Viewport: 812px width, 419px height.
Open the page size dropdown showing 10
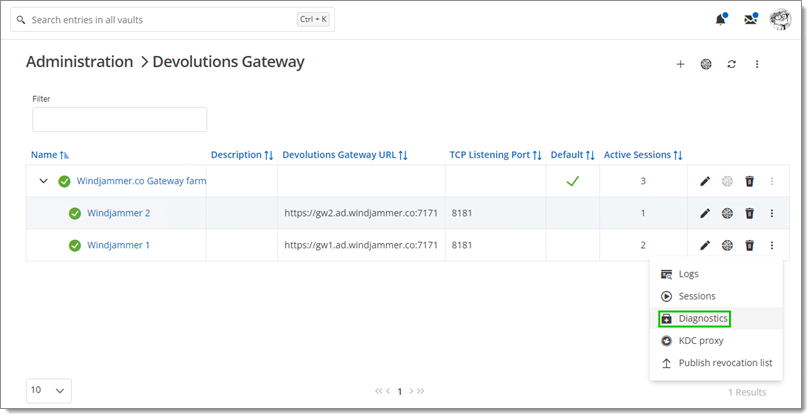click(x=48, y=391)
